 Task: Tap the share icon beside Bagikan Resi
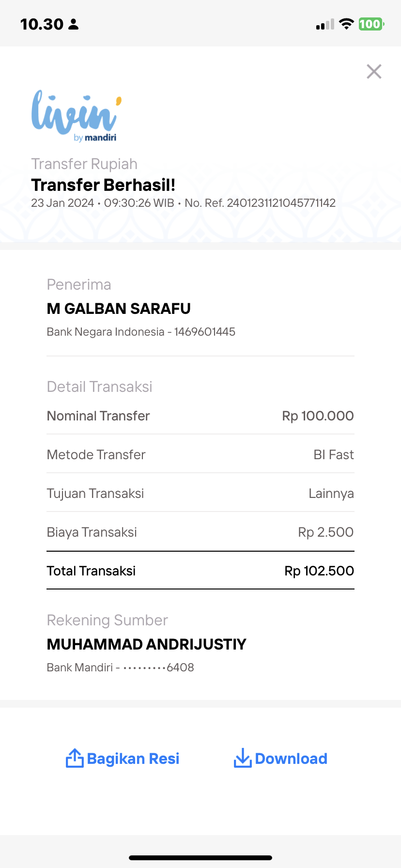coord(75,758)
